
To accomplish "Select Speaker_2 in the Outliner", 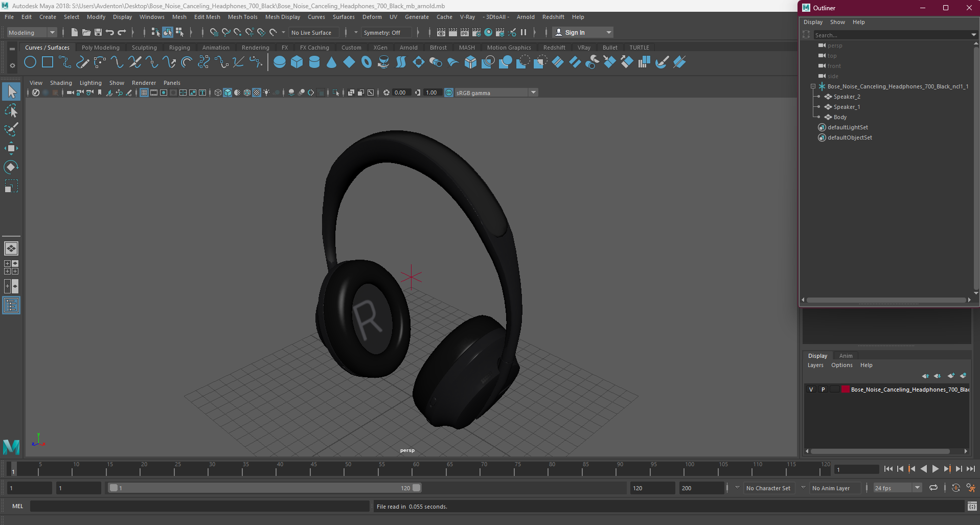I will click(847, 97).
